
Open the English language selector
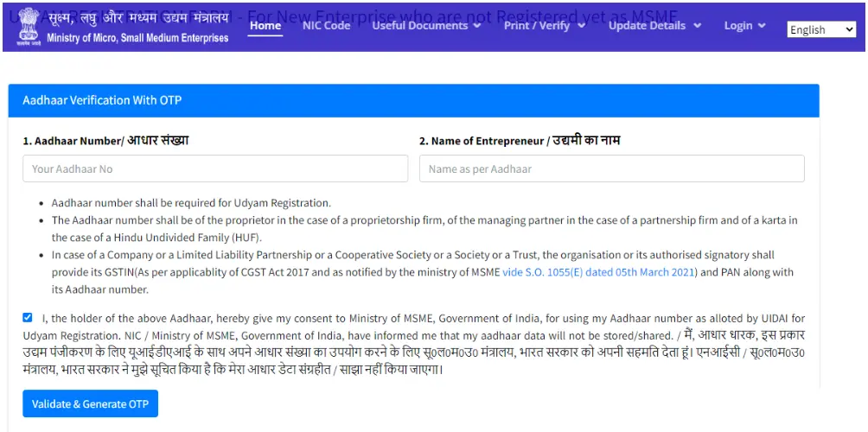[821, 30]
